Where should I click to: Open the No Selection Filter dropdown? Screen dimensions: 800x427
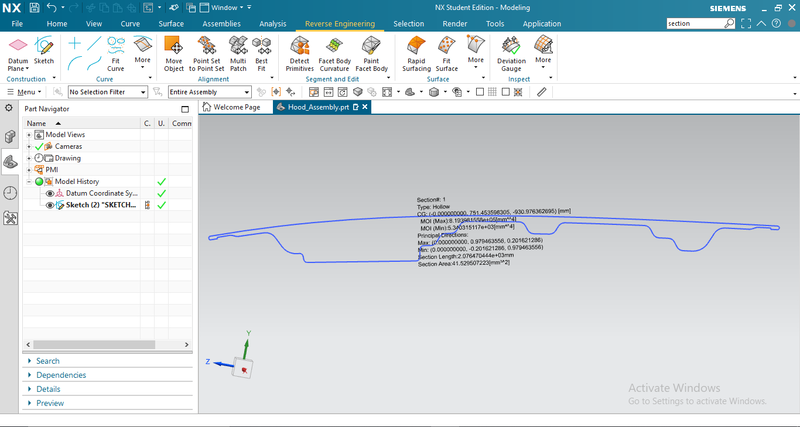click(108, 92)
